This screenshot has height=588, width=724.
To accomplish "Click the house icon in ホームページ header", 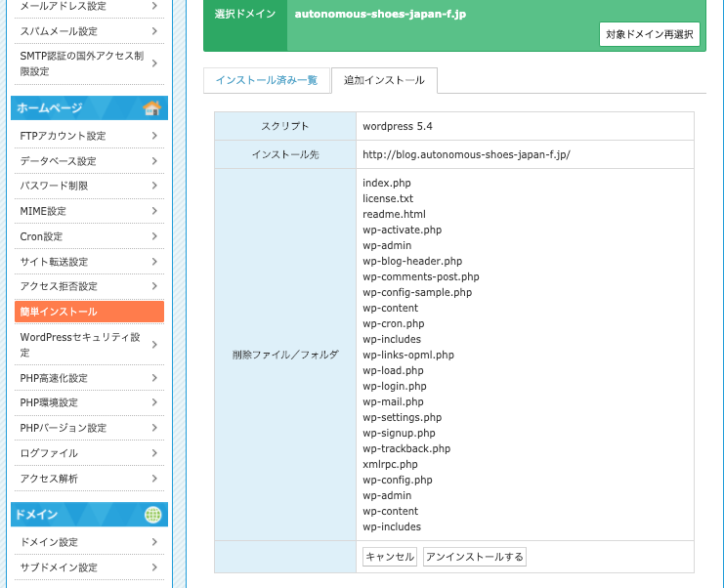I will (151, 108).
